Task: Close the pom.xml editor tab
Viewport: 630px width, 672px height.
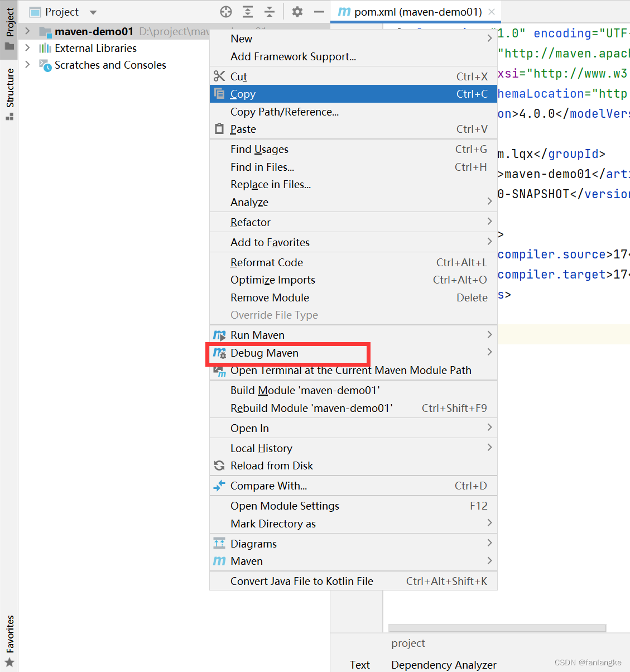Action: (491, 12)
